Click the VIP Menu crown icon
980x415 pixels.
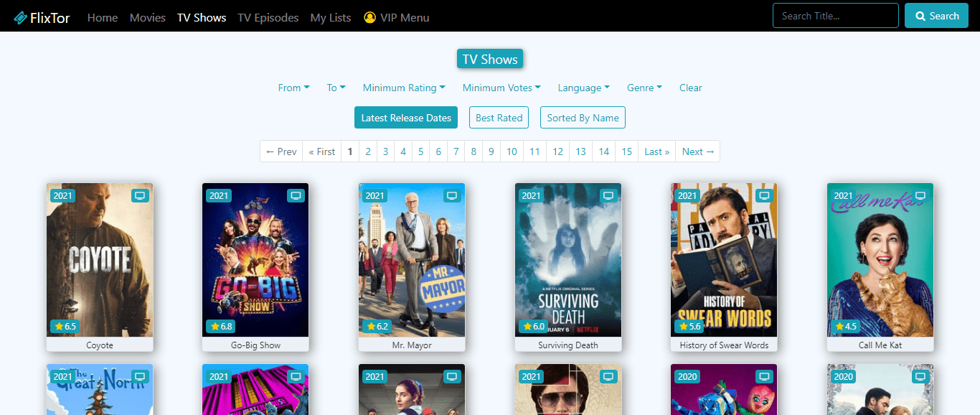coord(370,17)
